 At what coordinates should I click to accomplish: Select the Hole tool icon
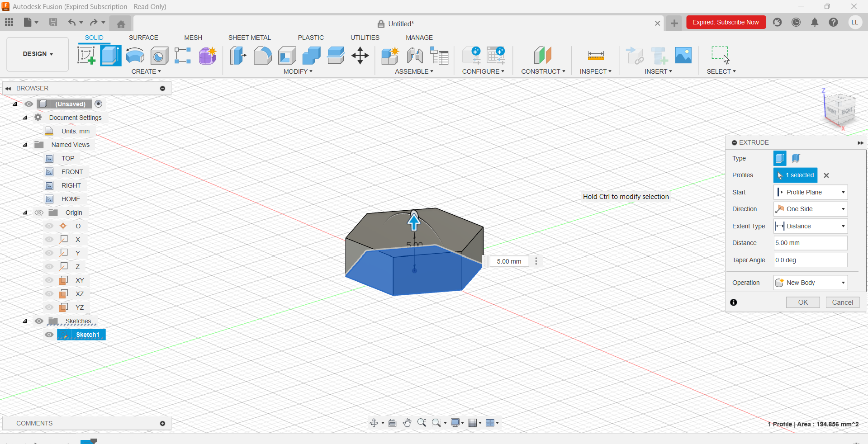pyautogui.click(x=159, y=56)
